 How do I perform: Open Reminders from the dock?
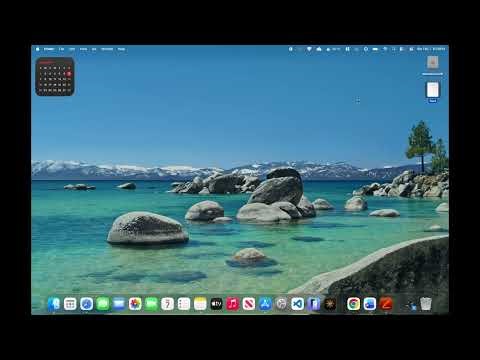coord(184,304)
